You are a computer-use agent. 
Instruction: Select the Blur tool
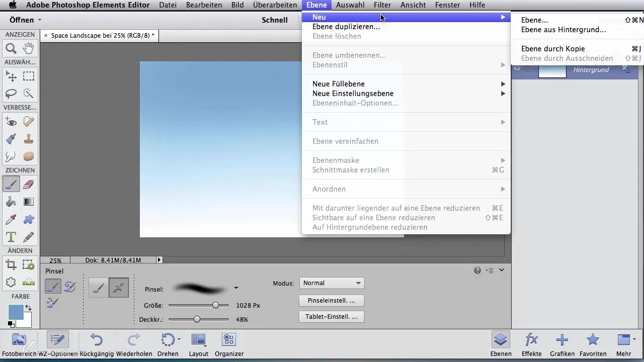coord(11,156)
